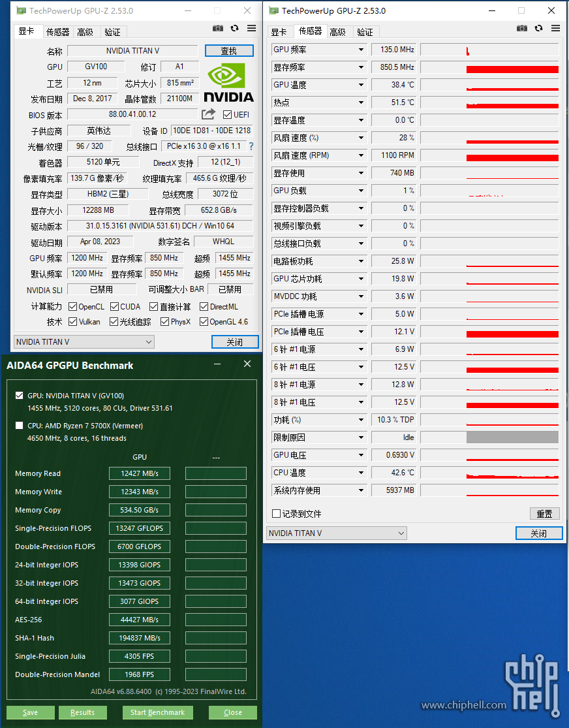
Task: Open GPU 频率 sensor dropdown arrow
Action: 361,50
